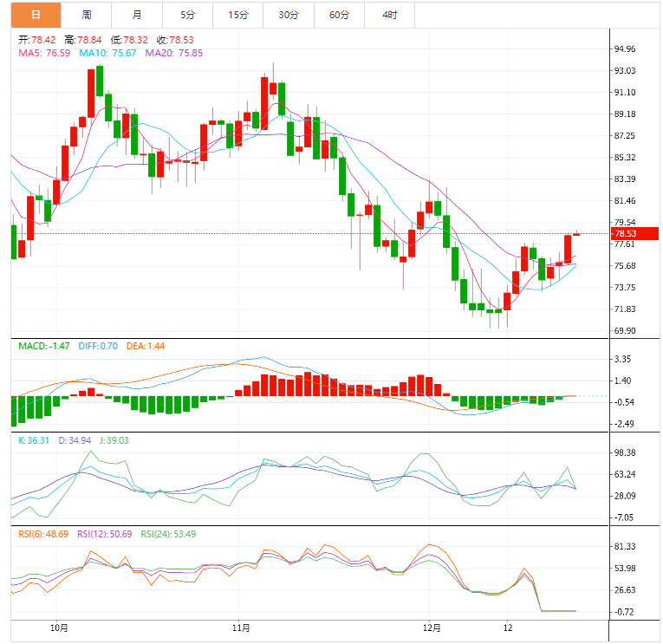Image resolution: width=663 pixels, height=644 pixels.
Task: Click the MA20 moving average label
Action: (173, 53)
